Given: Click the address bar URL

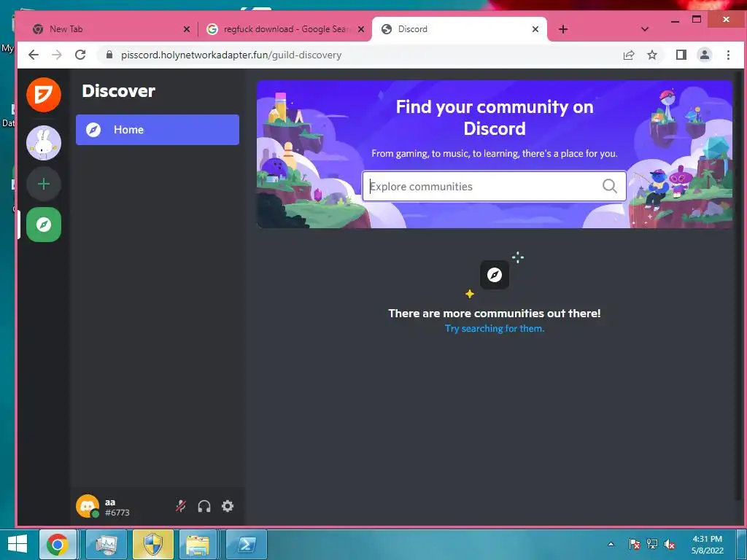Looking at the screenshot, I should click(x=231, y=55).
